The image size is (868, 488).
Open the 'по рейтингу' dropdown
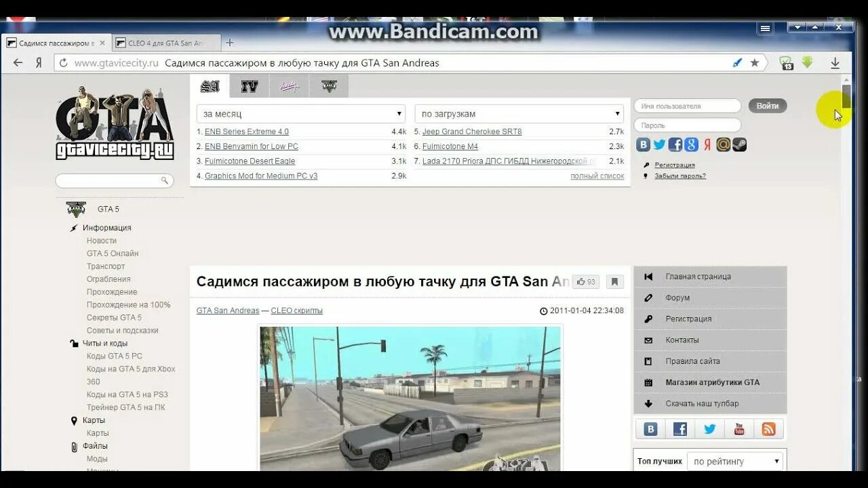tap(735, 462)
